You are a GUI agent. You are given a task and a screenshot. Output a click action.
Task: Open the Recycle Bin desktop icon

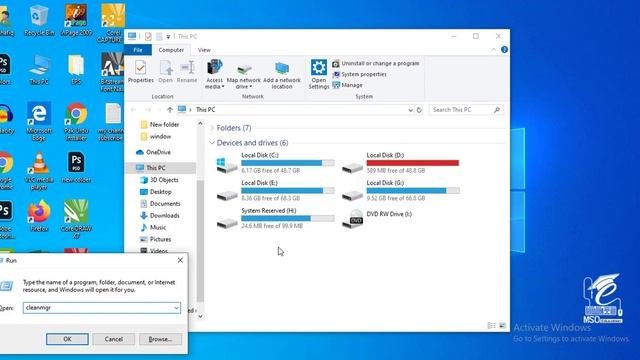pos(39,20)
